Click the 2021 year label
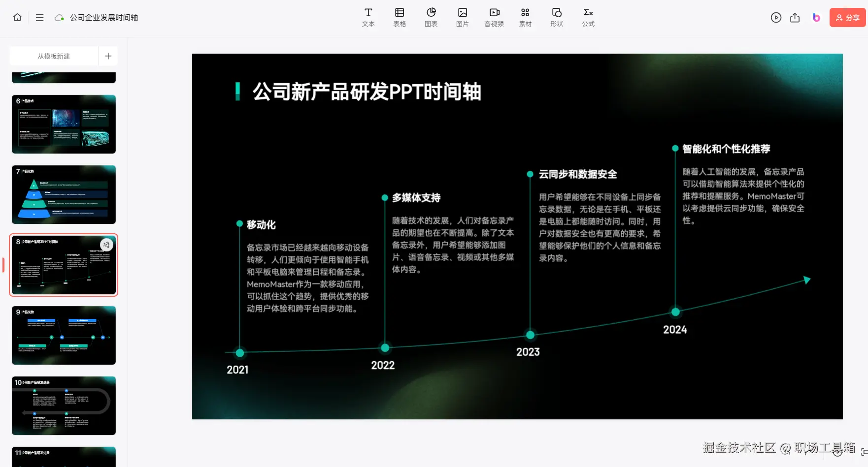868x467 pixels. [x=237, y=370]
